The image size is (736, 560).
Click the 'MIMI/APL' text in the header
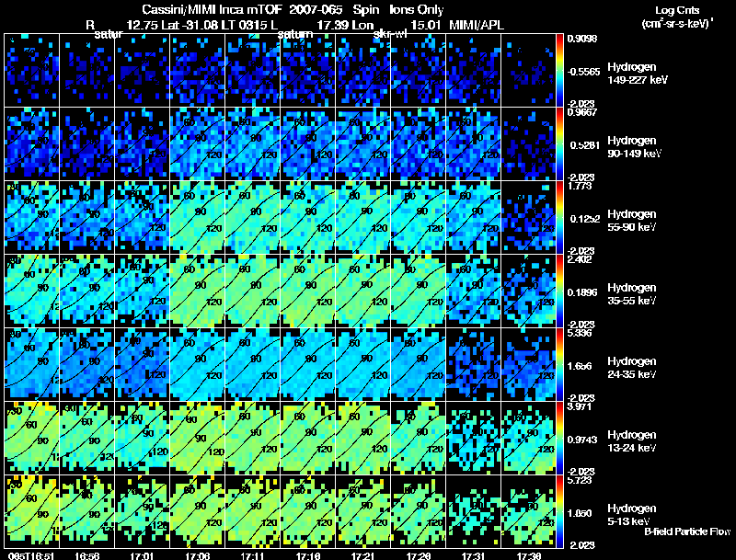tap(477, 25)
